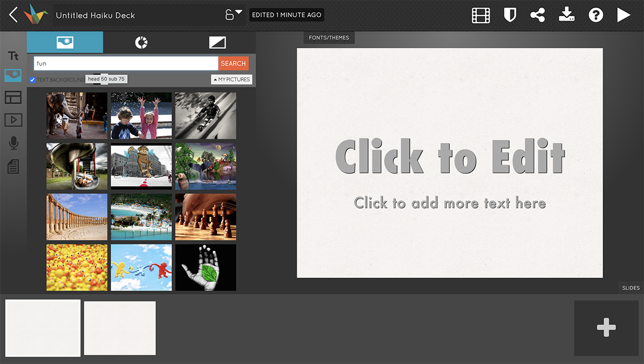Choose the hand holding green leaf photo
This screenshot has width=644, height=364.
pyautogui.click(x=206, y=267)
